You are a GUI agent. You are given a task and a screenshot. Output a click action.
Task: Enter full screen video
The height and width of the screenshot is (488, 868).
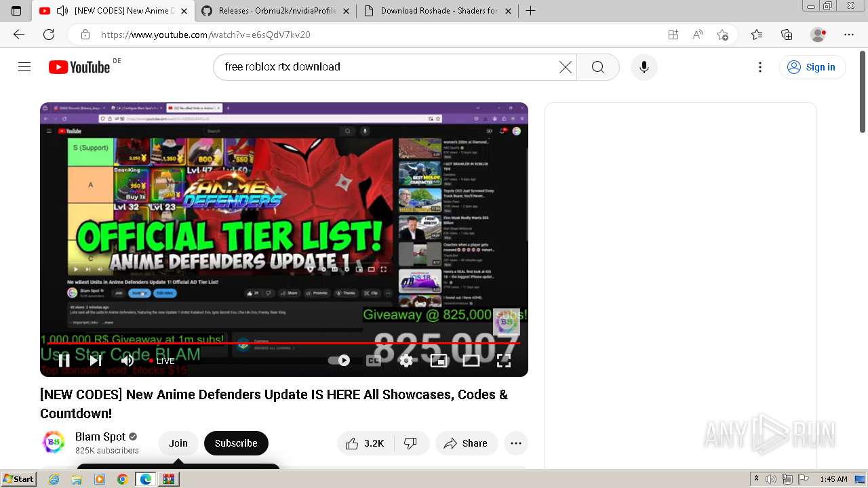504,361
